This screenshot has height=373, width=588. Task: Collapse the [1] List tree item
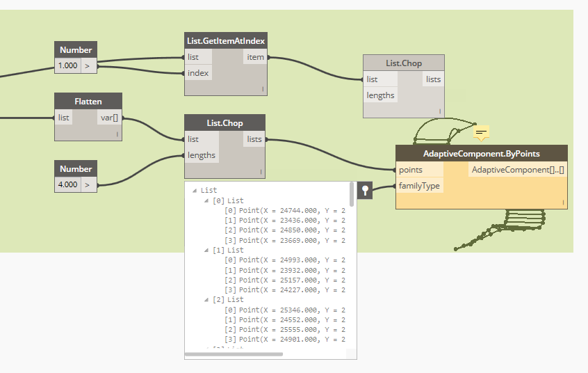pyautogui.click(x=206, y=250)
